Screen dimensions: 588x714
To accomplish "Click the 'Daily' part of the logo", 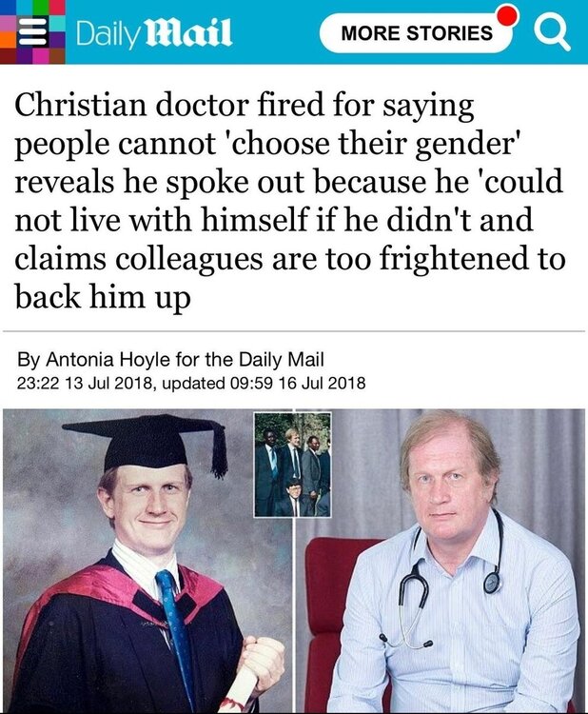I will pyautogui.click(x=107, y=34).
